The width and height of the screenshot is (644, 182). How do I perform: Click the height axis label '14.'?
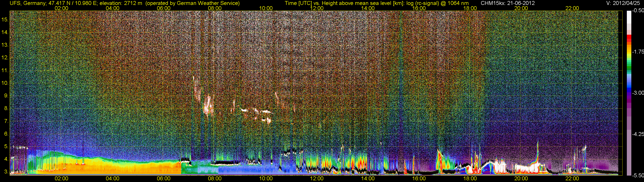point(5,32)
